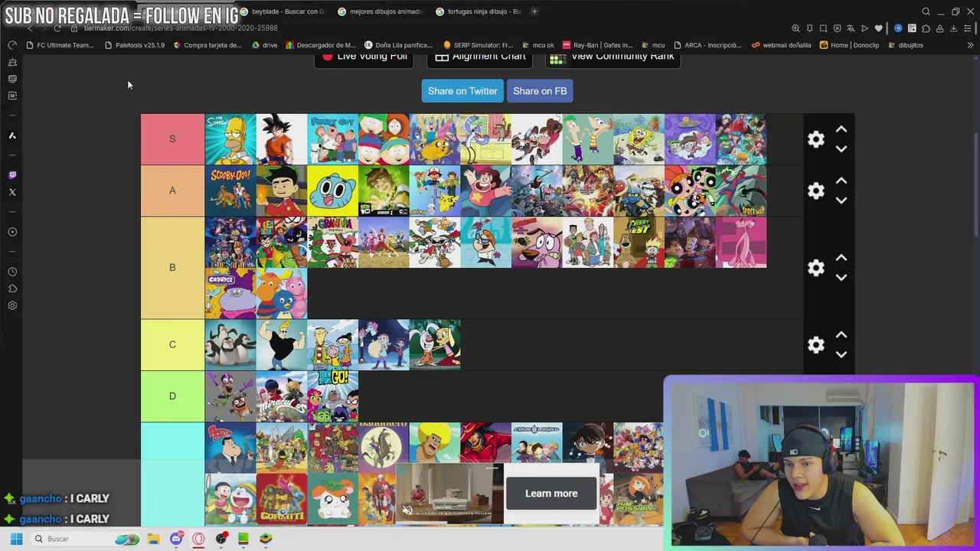
Task: Open browsing history from the sidebar clock icon
Action: pos(12,272)
